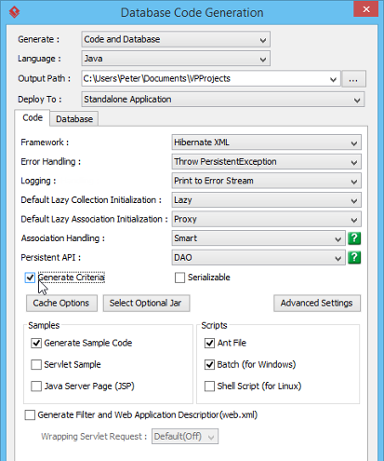Uncheck the Ant File script option
The width and height of the screenshot is (384, 461).
[209, 343]
